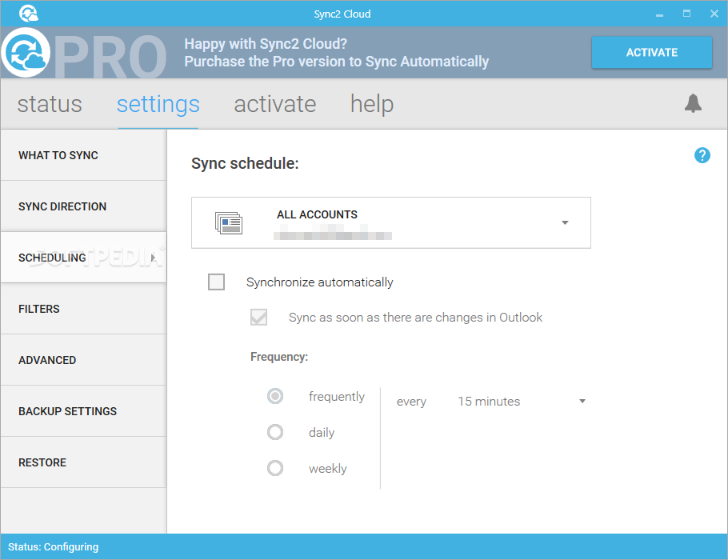728x560 pixels.
Task: Minimize the Sync2 Cloud window
Action: point(659,14)
